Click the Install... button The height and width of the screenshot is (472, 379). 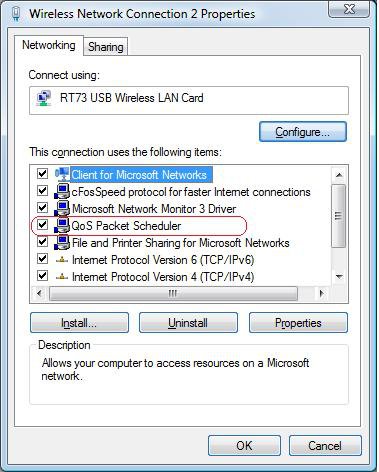79,323
